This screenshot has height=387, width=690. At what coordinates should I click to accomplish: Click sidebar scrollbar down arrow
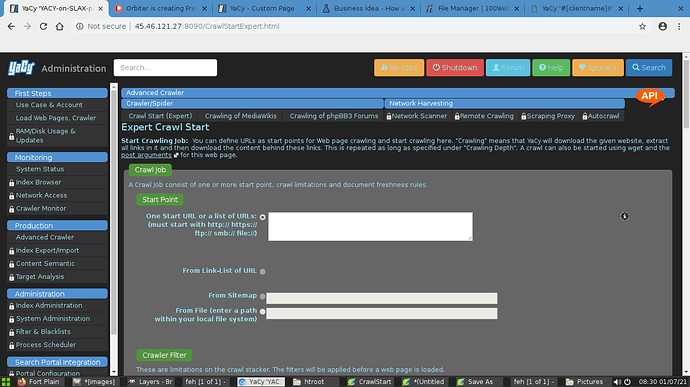coord(114,372)
